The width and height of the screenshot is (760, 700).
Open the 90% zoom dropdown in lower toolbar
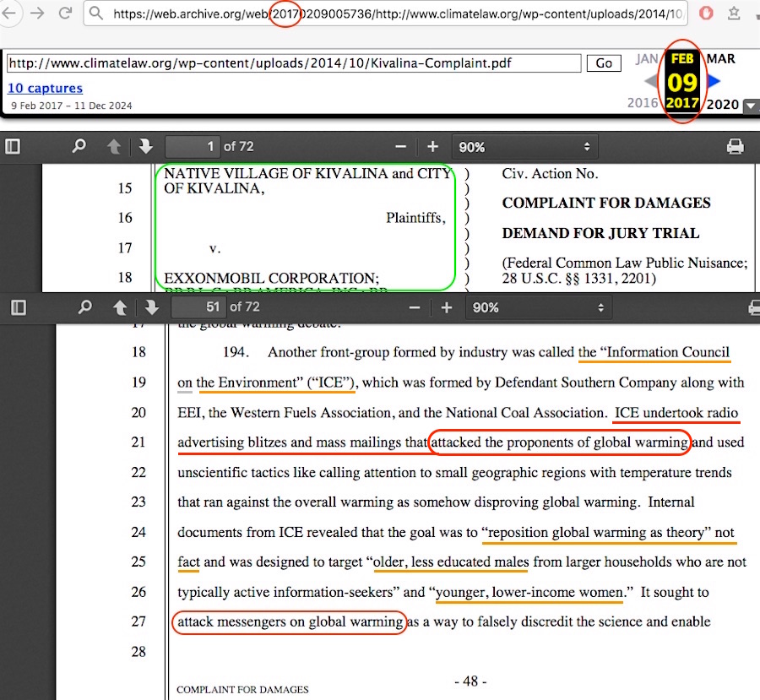(536, 307)
